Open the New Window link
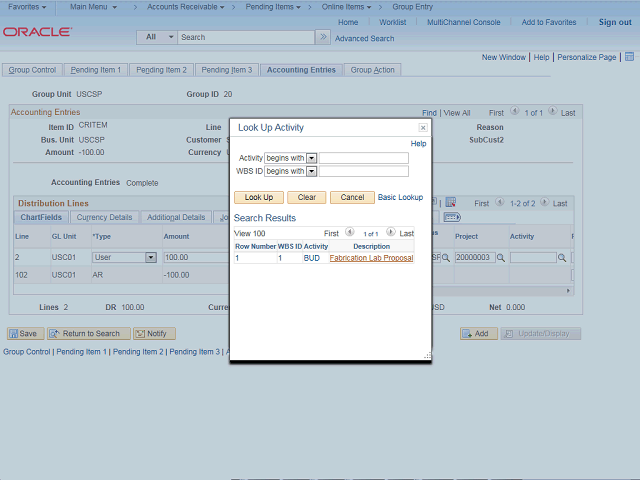 [504, 57]
